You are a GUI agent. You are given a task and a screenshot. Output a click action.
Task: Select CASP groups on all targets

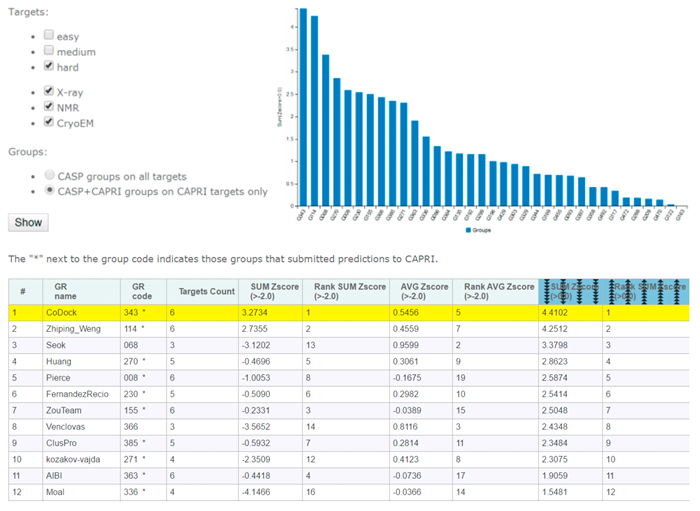(x=49, y=174)
